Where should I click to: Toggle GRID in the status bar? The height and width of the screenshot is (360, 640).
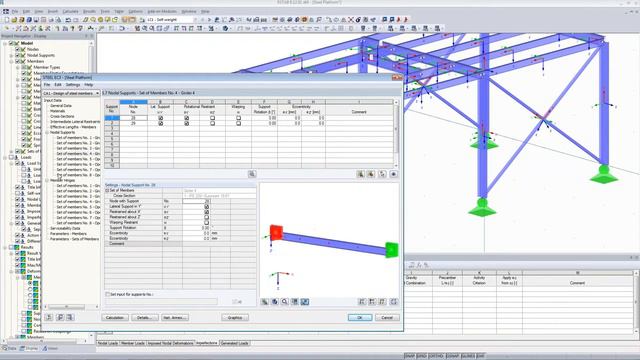pyautogui.click(x=421, y=356)
